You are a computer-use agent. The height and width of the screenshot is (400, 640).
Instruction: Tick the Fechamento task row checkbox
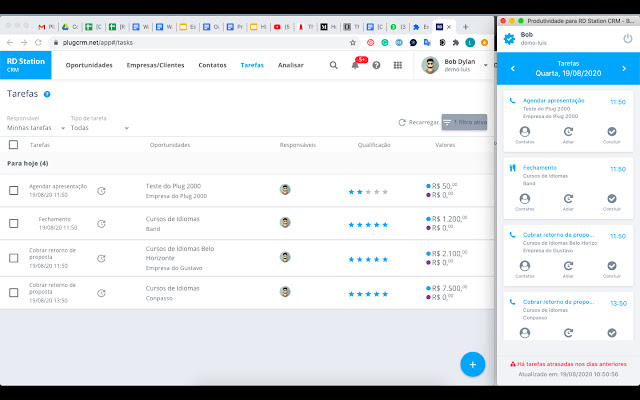(x=14, y=224)
